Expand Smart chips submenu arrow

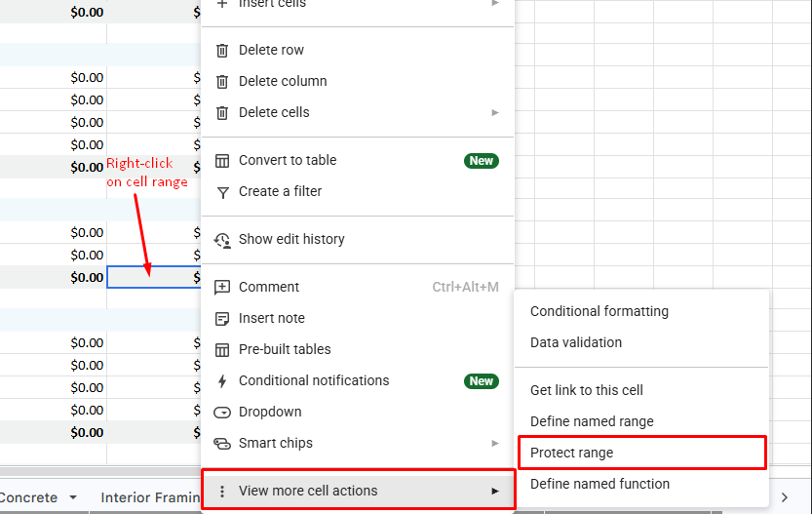tap(495, 444)
